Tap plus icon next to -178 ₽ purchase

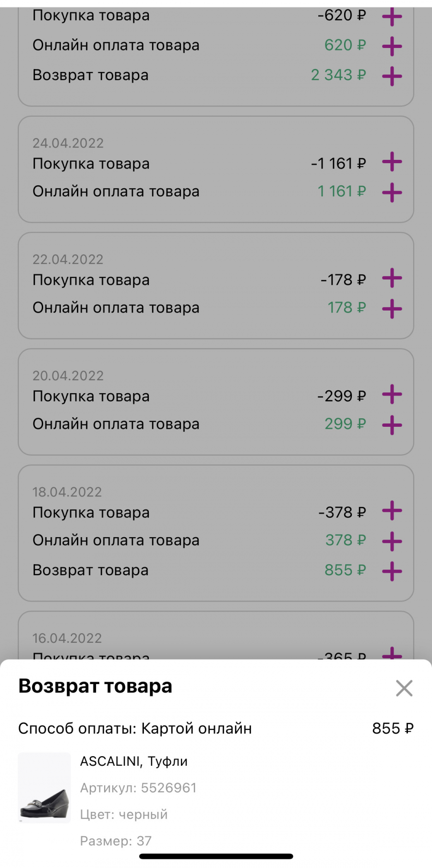click(392, 278)
